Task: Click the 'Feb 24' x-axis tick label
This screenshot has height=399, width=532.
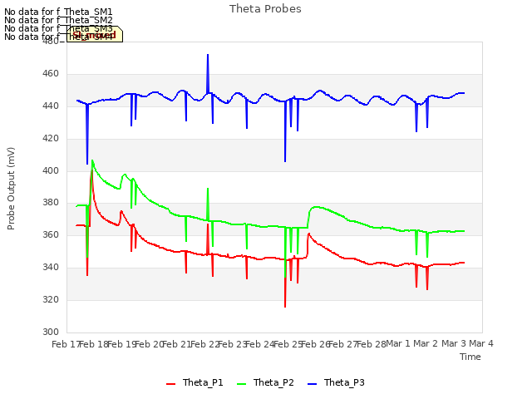Action: (259, 344)
